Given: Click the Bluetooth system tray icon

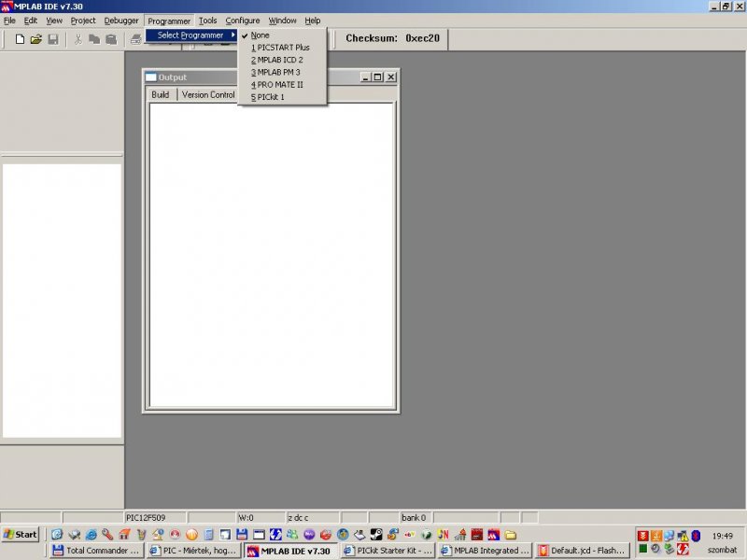Looking at the screenshot, I should [x=696, y=536].
